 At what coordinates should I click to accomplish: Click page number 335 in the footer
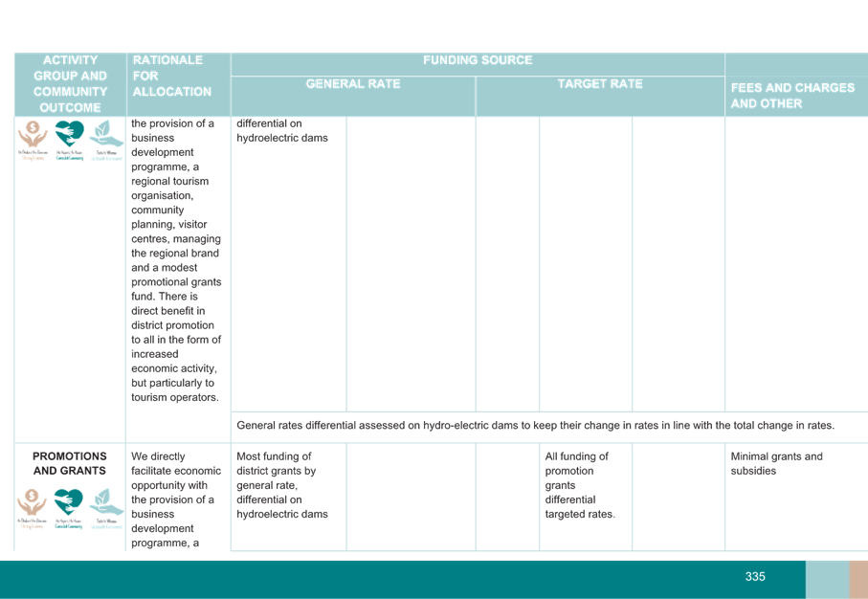pyautogui.click(x=755, y=576)
